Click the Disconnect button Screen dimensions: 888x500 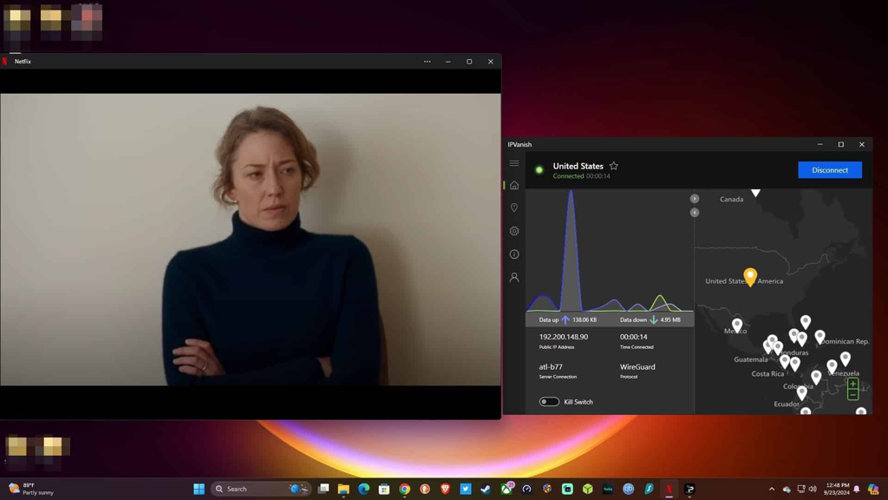point(829,170)
